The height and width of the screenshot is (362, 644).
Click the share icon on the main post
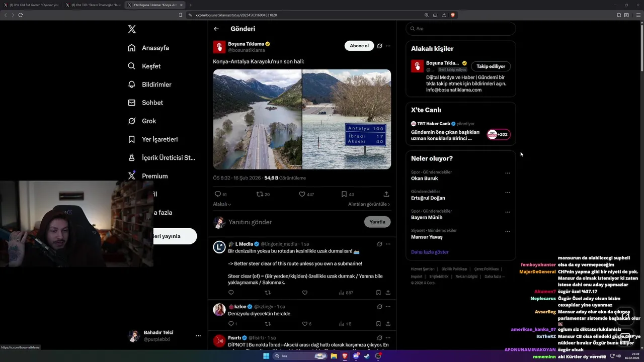386,194
